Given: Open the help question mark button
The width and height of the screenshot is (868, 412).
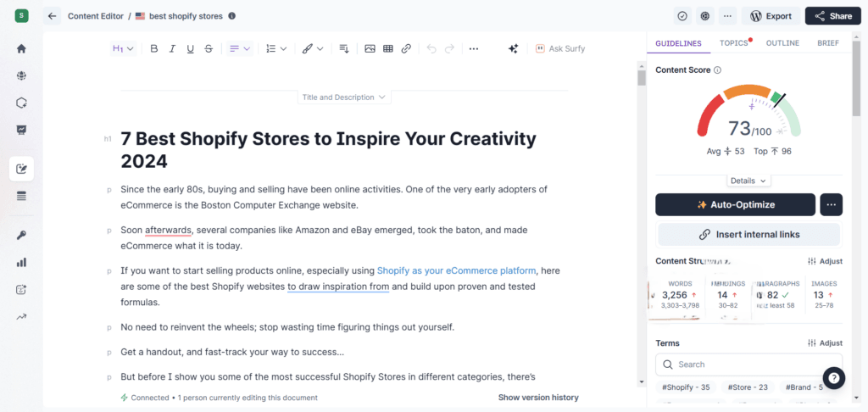Looking at the screenshot, I should tap(834, 378).
